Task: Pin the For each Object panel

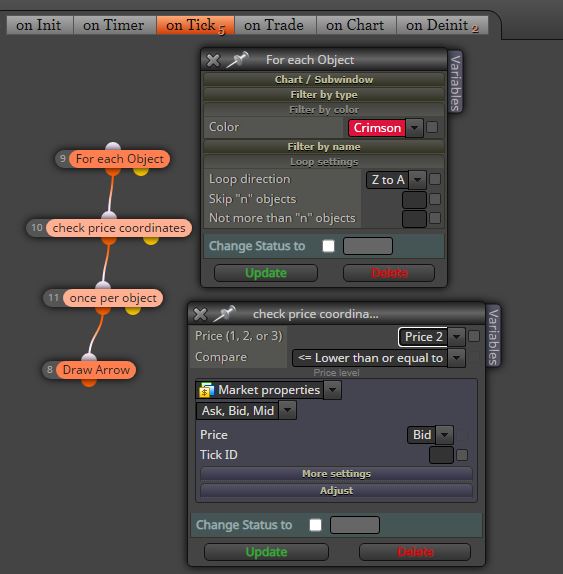Action: [237, 60]
